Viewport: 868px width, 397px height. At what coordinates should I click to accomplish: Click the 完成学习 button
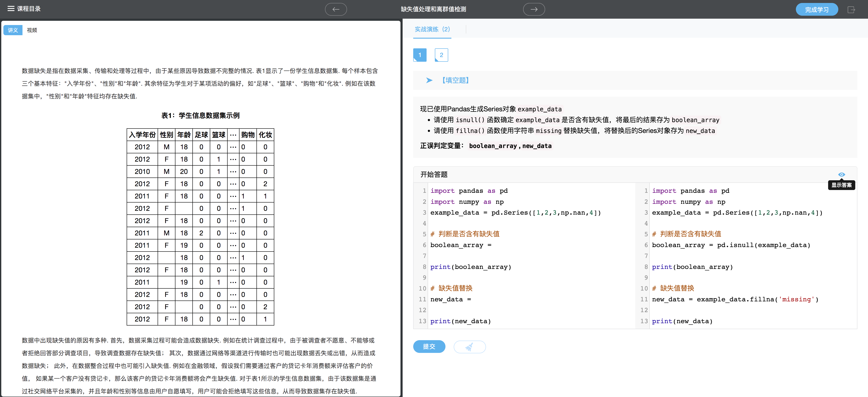(x=816, y=9)
